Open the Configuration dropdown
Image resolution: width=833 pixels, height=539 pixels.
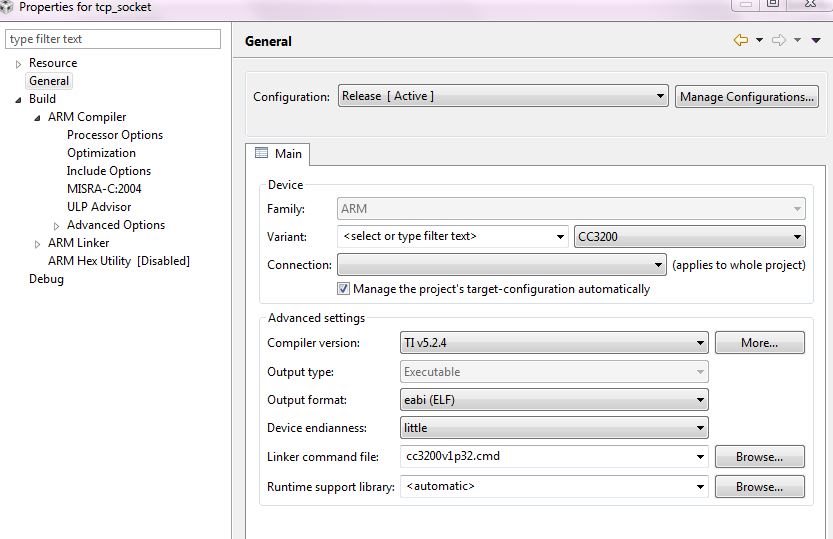click(x=503, y=96)
